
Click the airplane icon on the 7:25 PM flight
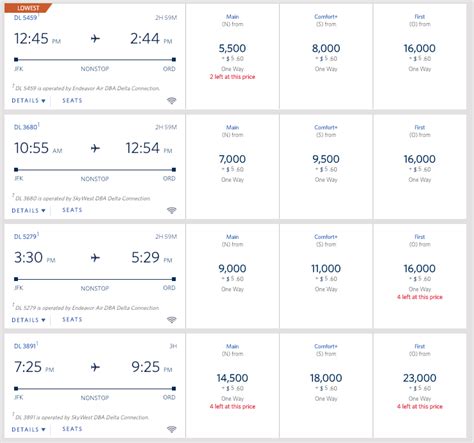95,367
